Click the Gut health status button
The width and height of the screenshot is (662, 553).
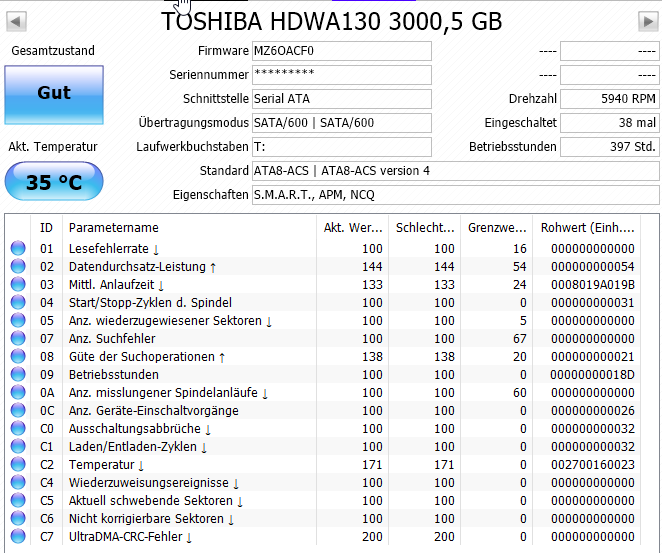tap(54, 95)
